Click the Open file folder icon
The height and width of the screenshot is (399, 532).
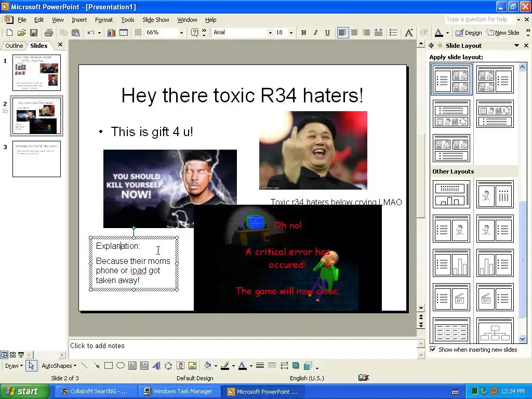(21, 33)
